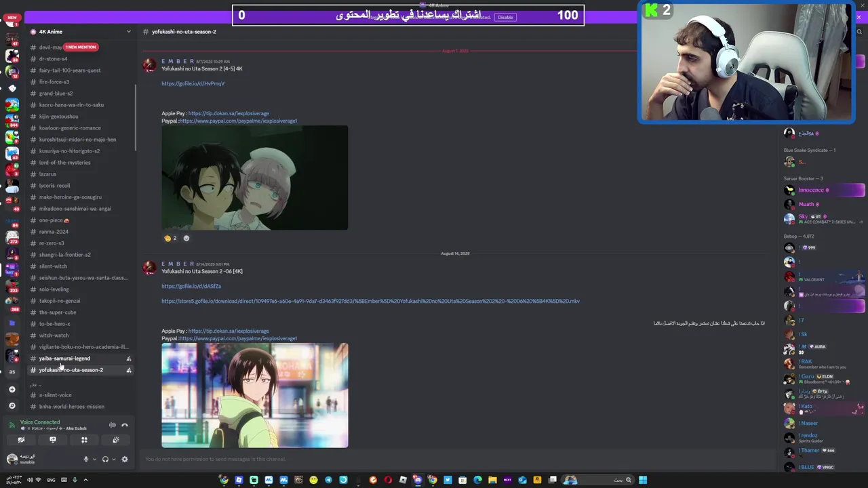Open the nurse scene image attachment
The width and height of the screenshot is (868, 488).
point(254,178)
